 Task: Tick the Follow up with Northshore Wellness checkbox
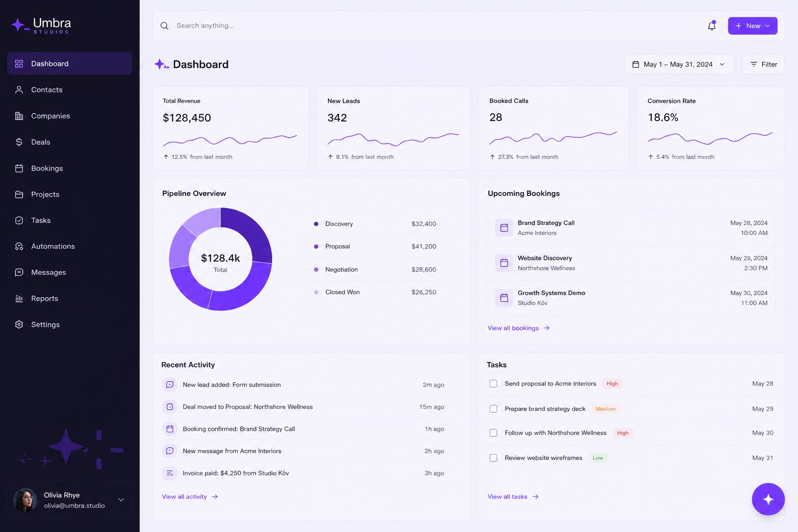point(494,433)
